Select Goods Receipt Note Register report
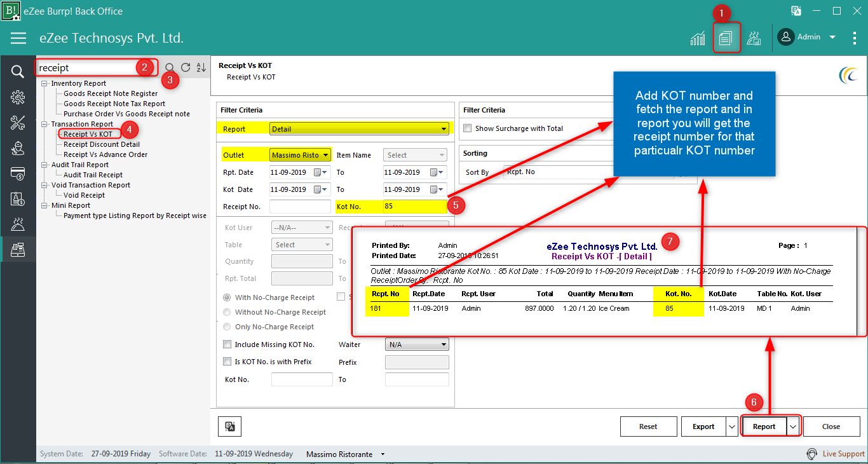Viewport: 868px width, 464px height. tap(111, 93)
